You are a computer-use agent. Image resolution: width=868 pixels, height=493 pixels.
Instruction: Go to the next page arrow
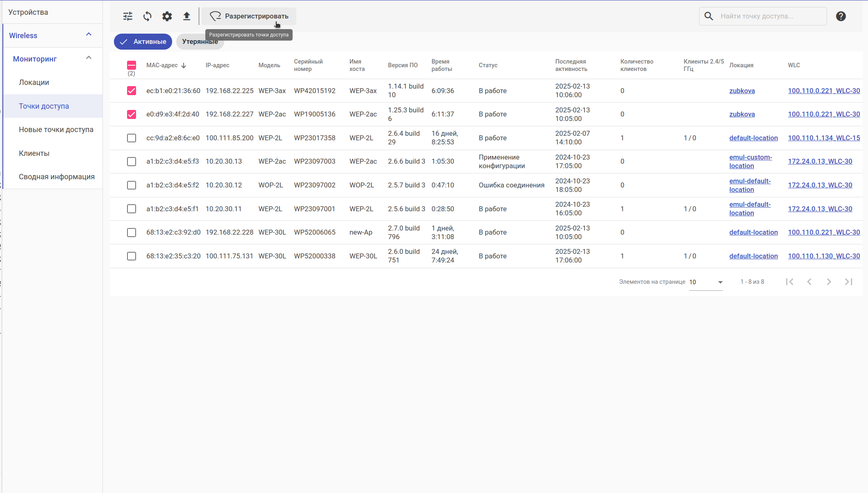(829, 282)
